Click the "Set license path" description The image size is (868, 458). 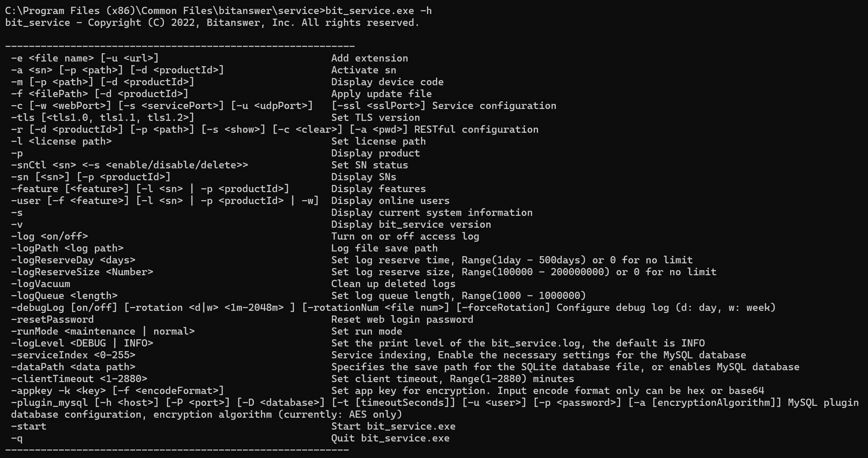coord(378,141)
